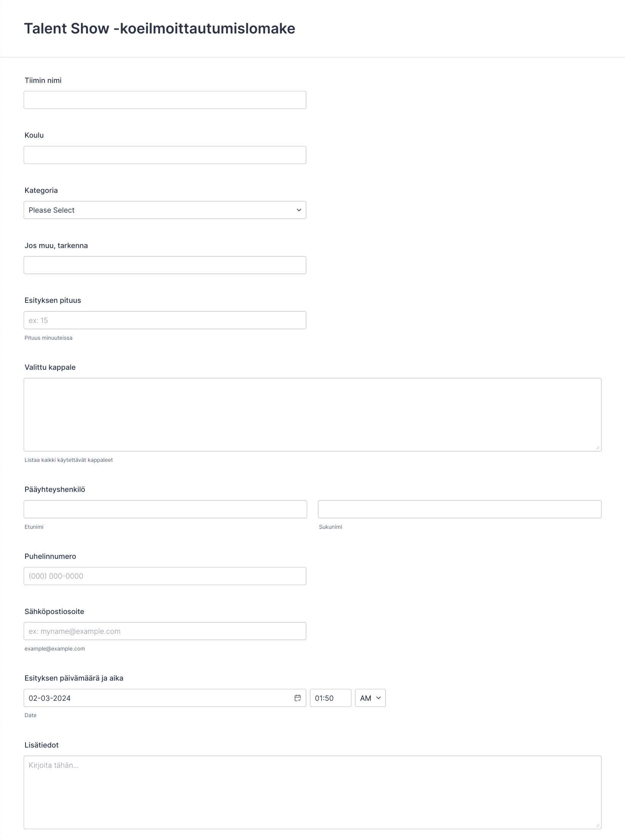
Task: Click inside the Valittu kappale text area
Action: 312,415
